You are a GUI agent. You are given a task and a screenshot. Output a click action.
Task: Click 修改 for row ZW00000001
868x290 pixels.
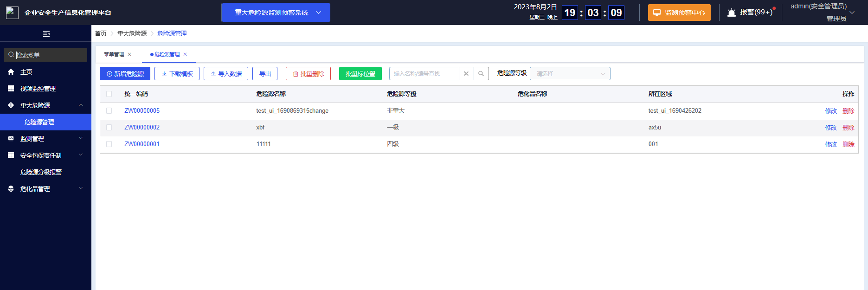coord(831,144)
